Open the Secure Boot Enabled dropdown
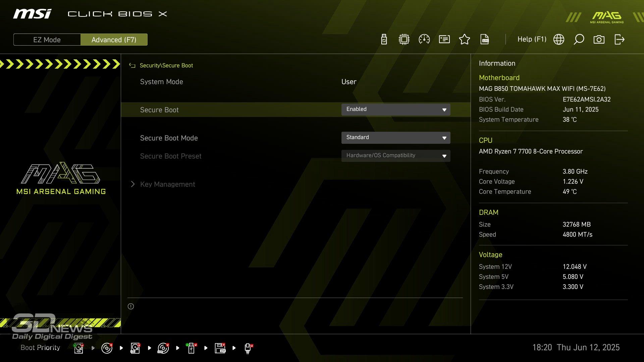 pos(396,110)
